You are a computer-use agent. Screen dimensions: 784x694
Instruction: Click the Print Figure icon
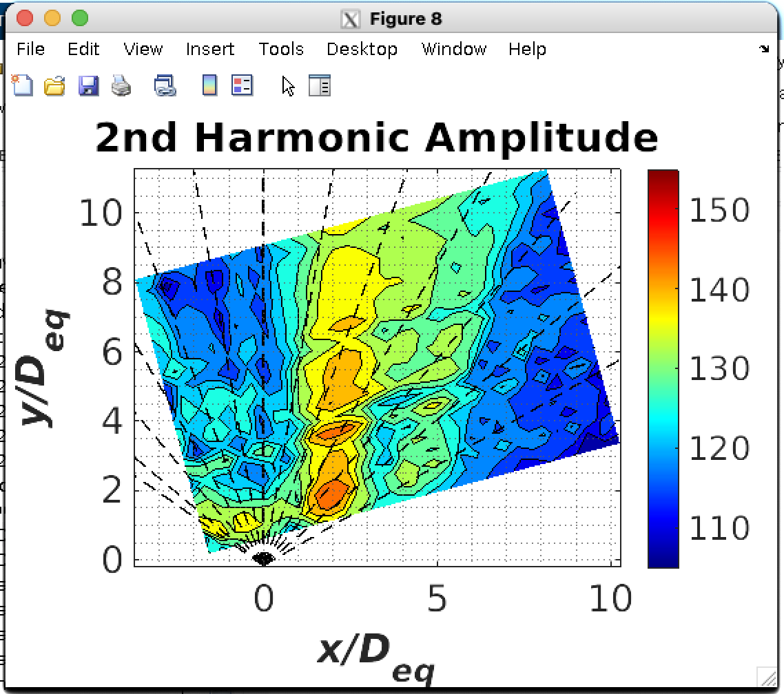pyautogui.click(x=121, y=85)
